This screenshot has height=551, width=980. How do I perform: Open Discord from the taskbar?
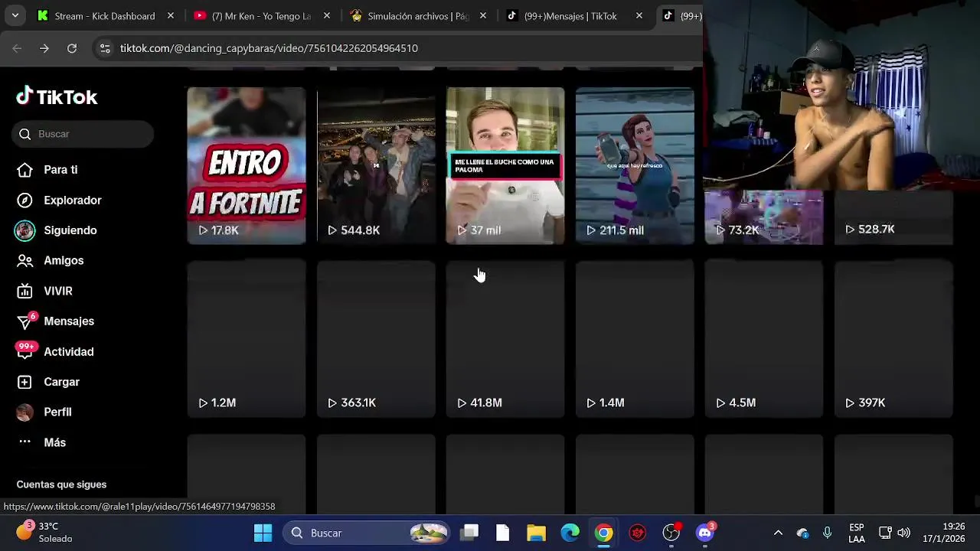(x=705, y=533)
